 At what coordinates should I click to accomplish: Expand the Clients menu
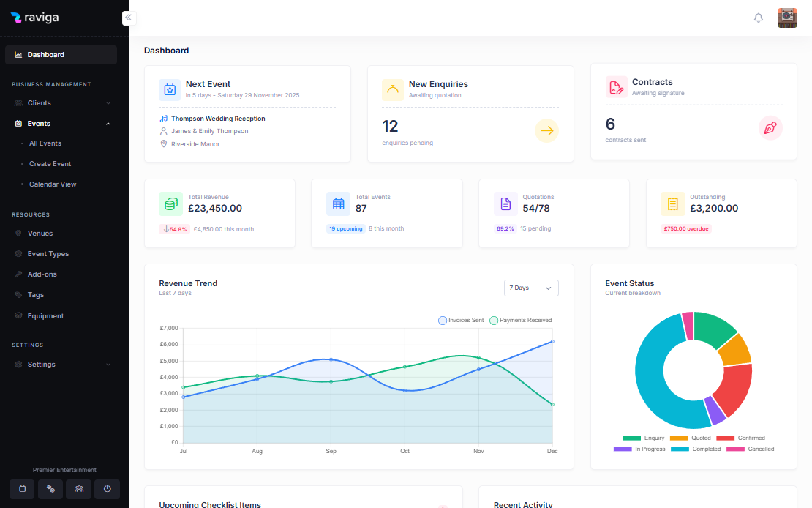coord(61,102)
